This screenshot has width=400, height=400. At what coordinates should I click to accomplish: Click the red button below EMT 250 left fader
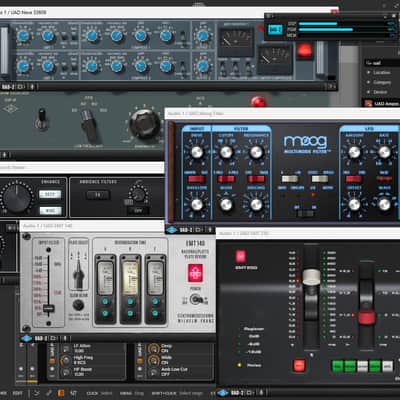(x=299, y=365)
